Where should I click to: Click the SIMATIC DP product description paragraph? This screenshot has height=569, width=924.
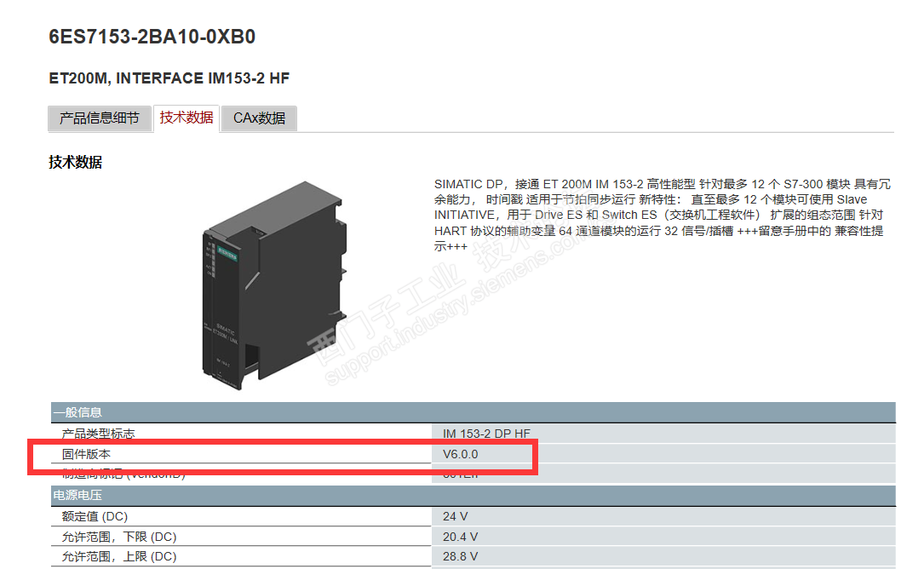click(x=663, y=216)
